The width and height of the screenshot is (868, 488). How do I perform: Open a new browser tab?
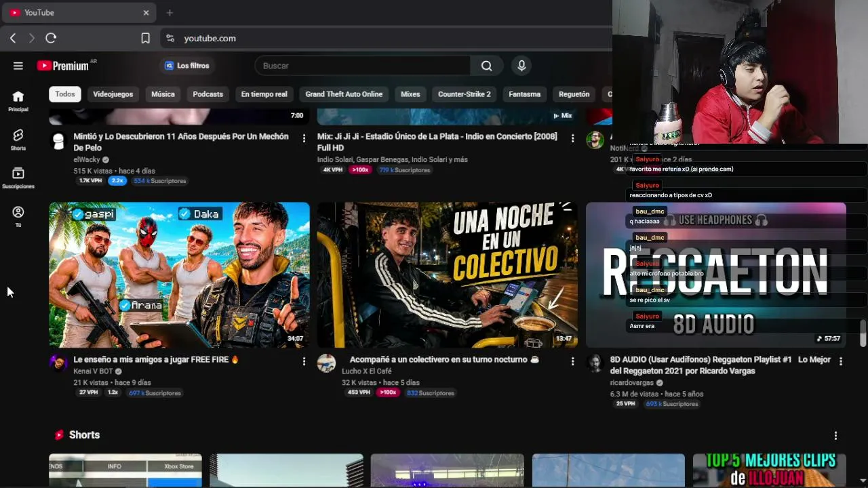tap(170, 13)
